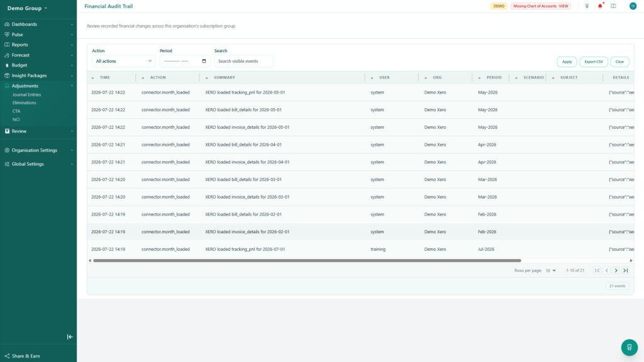Open CTA under Adjustments
This screenshot has width=644, height=362.
[16, 111]
